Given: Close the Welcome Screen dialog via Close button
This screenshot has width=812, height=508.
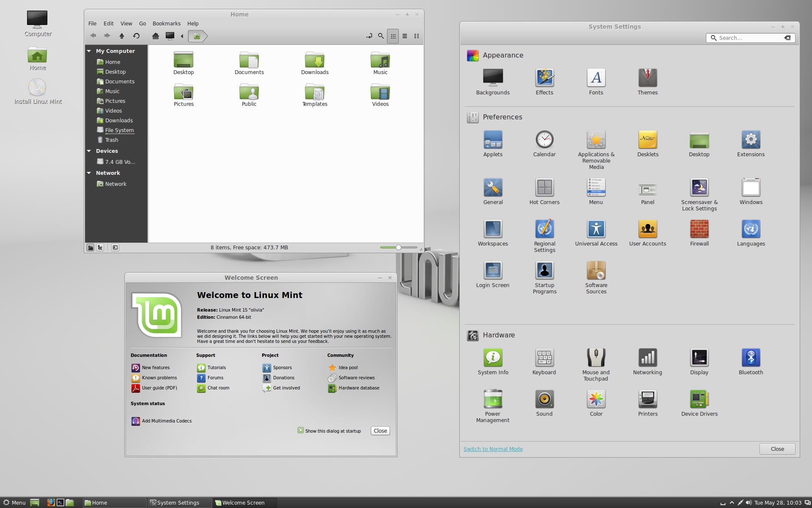Looking at the screenshot, I should coord(380,431).
